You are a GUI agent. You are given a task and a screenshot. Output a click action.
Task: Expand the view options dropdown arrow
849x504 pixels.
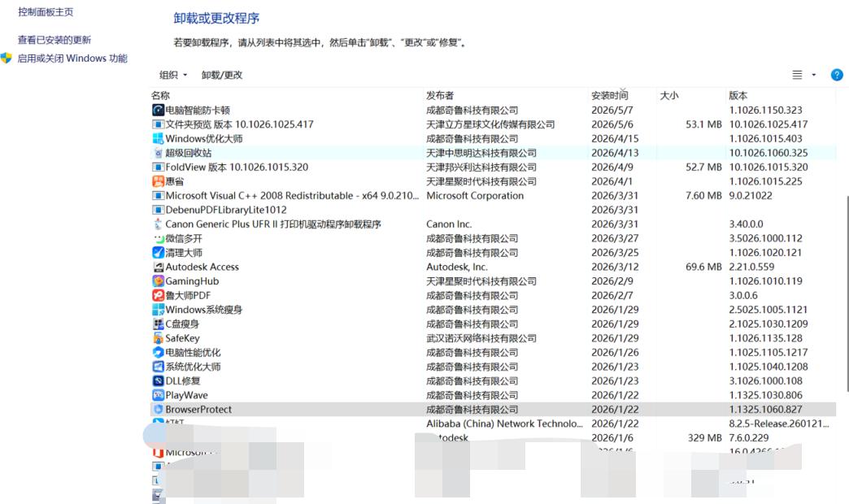pos(814,75)
